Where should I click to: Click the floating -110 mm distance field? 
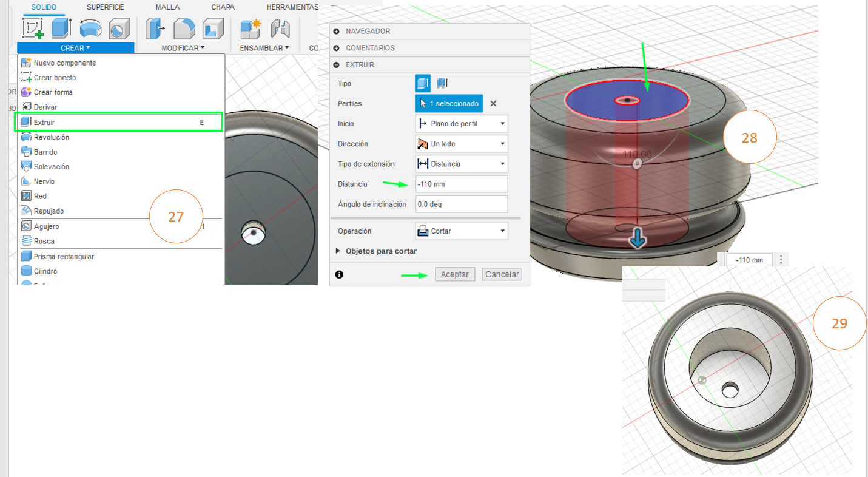pos(750,260)
